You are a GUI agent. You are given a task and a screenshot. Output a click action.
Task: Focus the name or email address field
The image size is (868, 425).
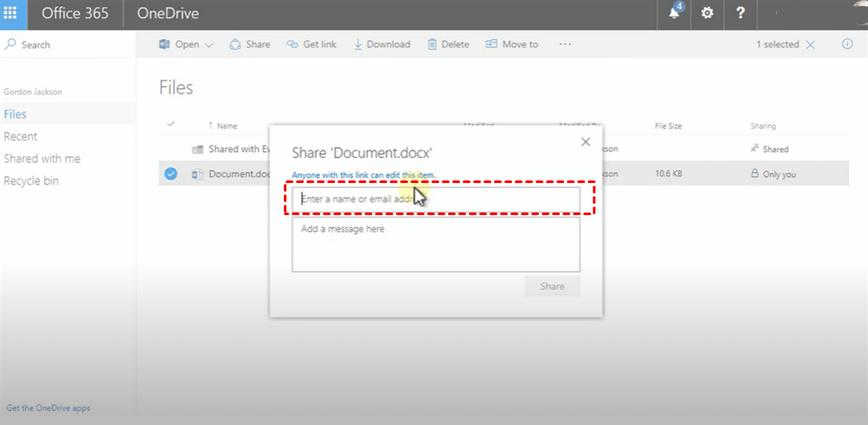436,199
